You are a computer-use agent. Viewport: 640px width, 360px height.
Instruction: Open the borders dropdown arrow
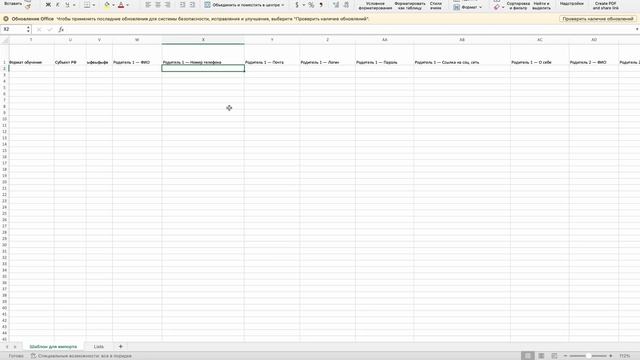(93, 5)
